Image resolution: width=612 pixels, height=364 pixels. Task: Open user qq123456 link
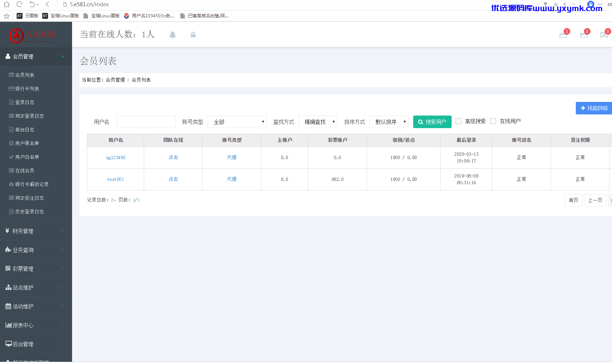pyautogui.click(x=116, y=158)
